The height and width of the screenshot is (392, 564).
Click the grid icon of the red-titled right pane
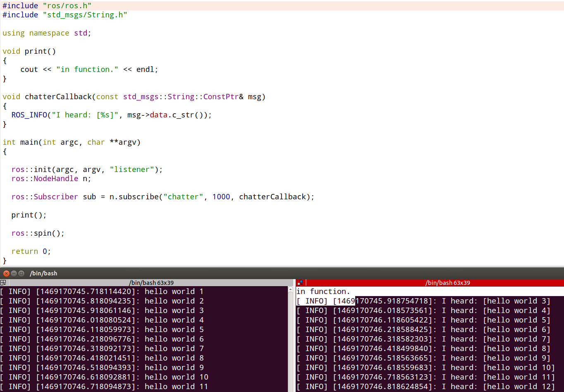(300, 283)
